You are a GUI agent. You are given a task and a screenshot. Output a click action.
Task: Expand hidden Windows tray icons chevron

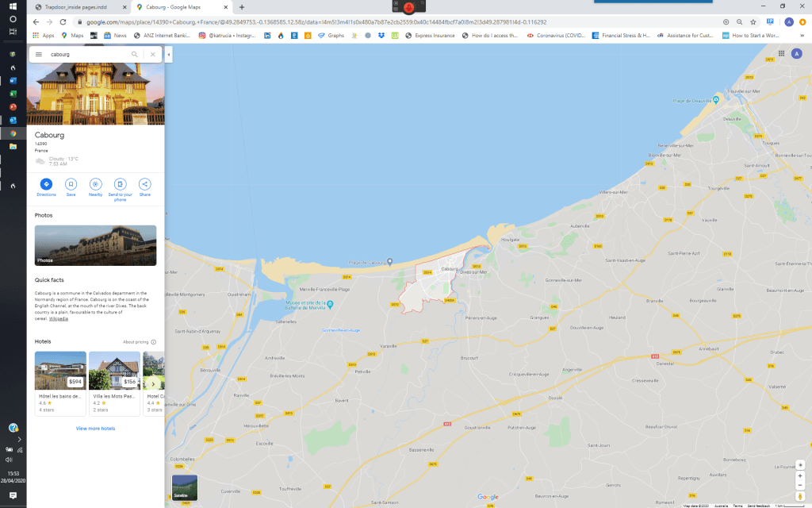pyautogui.click(x=19, y=438)
